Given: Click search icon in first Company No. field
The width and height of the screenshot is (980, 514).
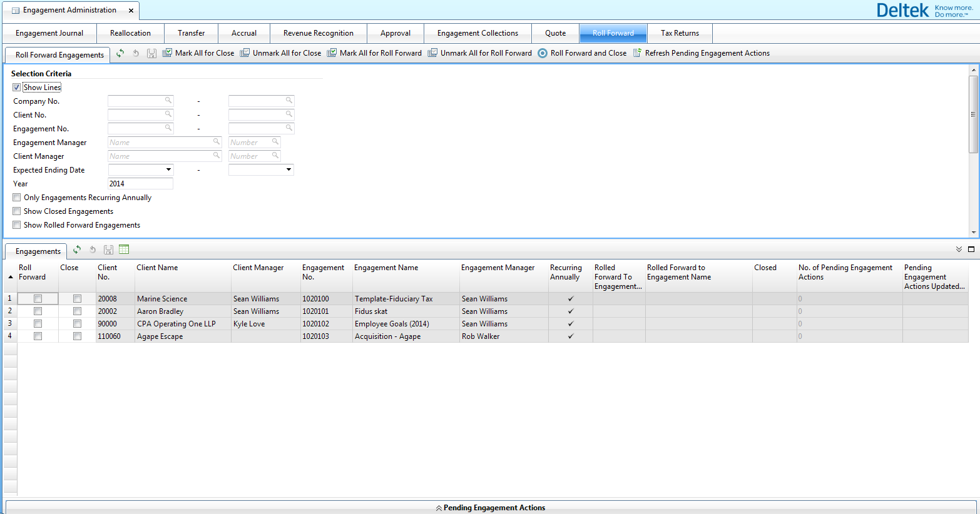Looking at the screenshot, I should point(168,100).
